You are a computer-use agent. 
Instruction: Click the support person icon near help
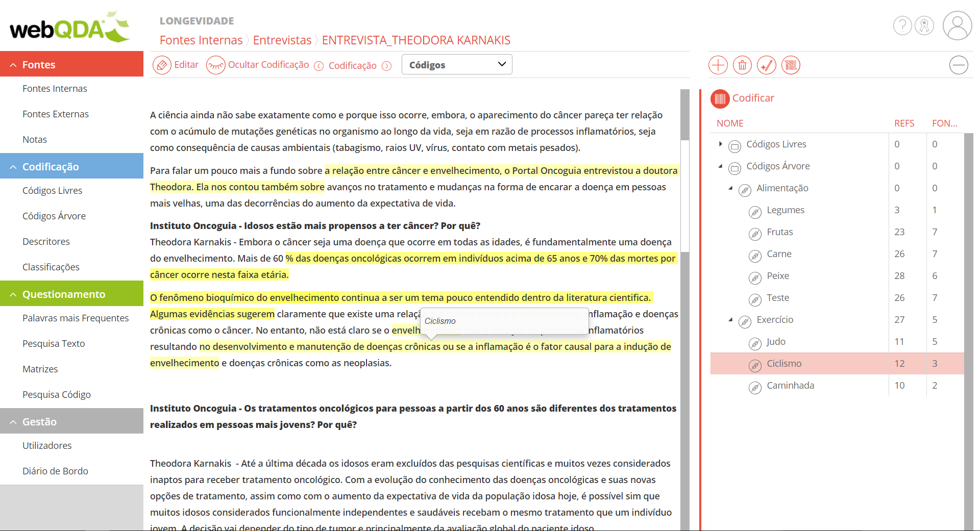coord(924,26)
